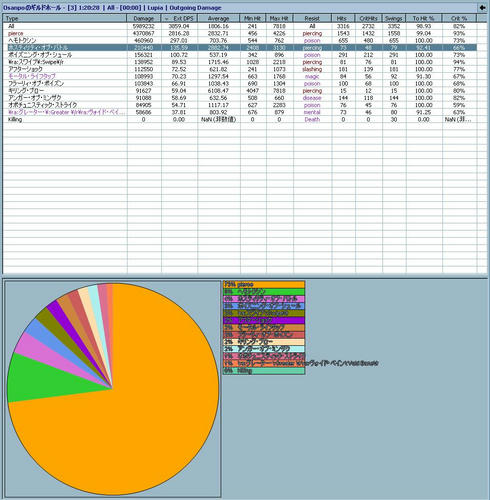The image size is (490, 500).
Task: Click the To Hit % column header
Action: 424,18
